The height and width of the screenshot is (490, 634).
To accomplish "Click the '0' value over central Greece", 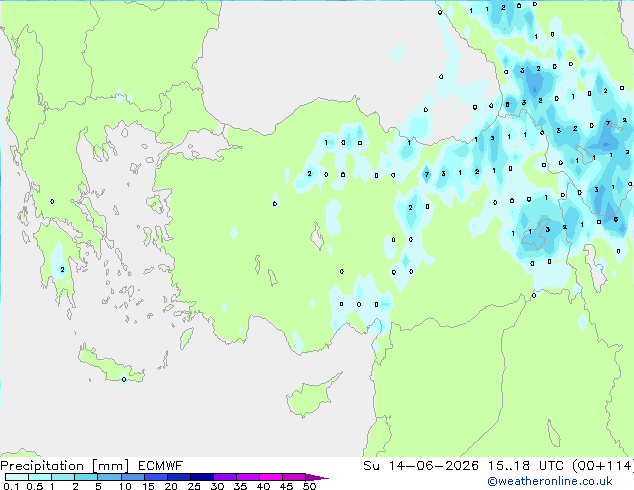I will pyautogui.click(x=52, y=201).
